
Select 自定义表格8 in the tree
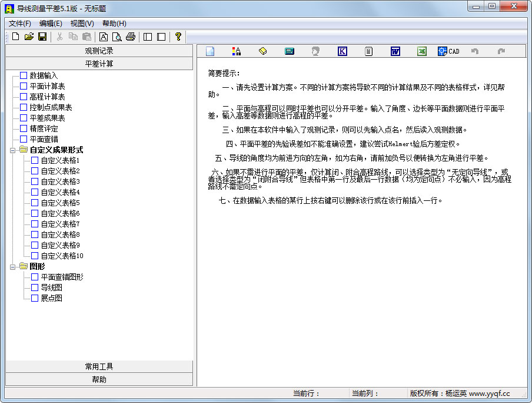61,234
